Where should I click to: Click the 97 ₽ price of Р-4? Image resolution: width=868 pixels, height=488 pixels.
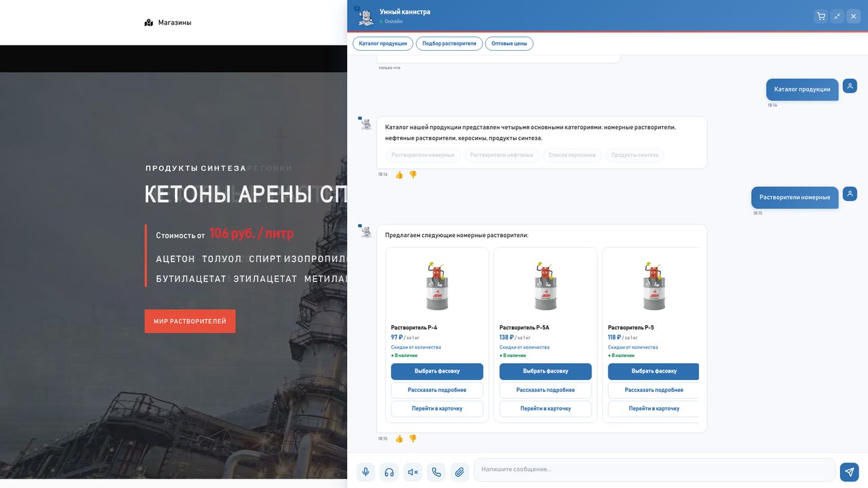[x=397, y=338]
